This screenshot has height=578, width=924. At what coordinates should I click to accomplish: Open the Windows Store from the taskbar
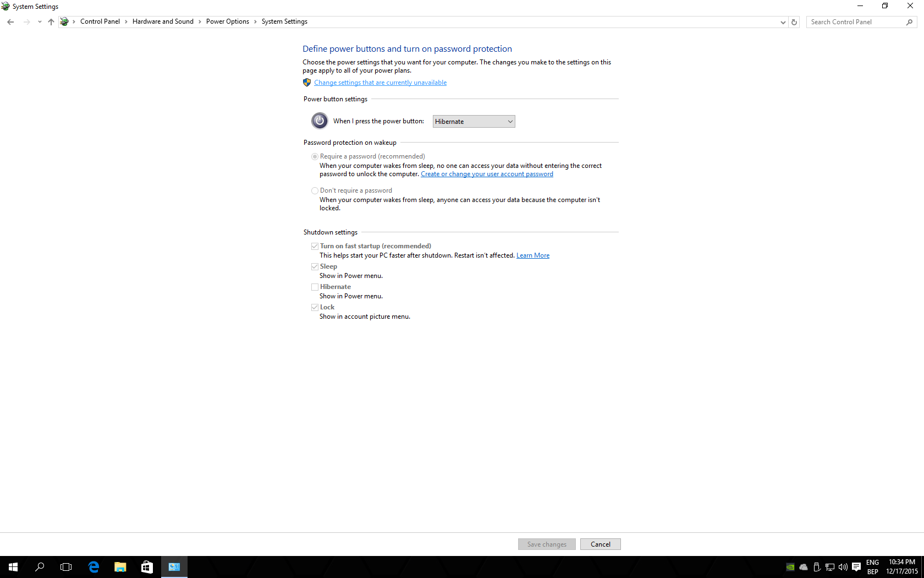[x=147, y=567]
